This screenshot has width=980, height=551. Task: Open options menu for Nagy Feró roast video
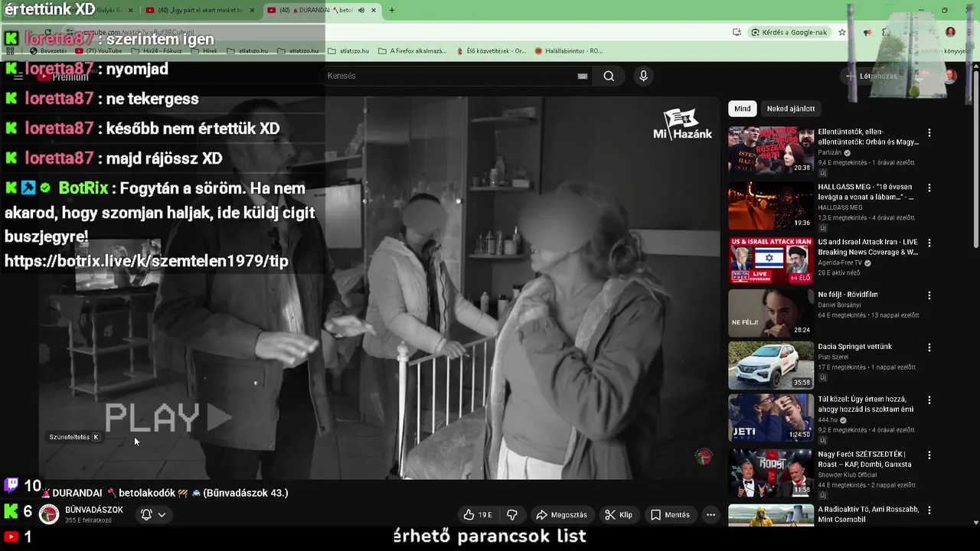coord(929,455)
